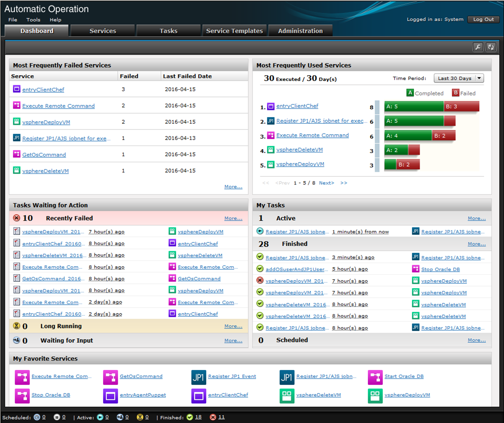This screenshot has width=504, height=423.
Task: Click the green 'A' Completed legend swatch
Action: 410,93
